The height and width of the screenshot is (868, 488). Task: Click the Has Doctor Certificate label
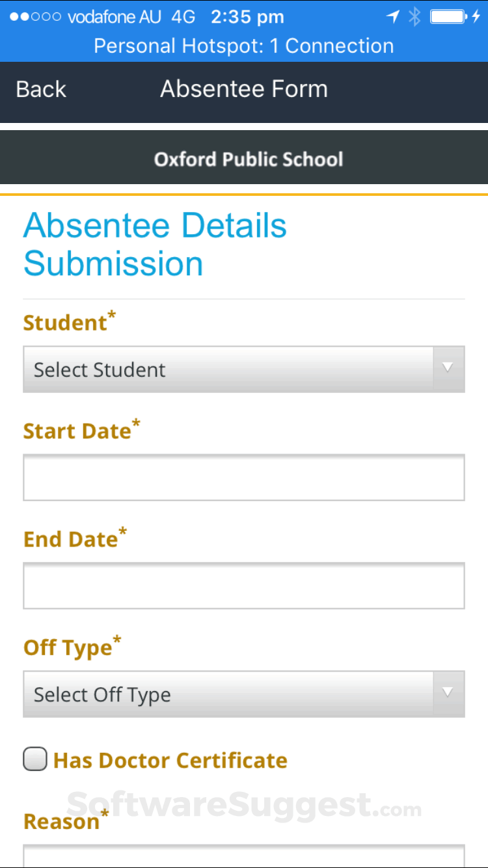click(x=170, y=760)
